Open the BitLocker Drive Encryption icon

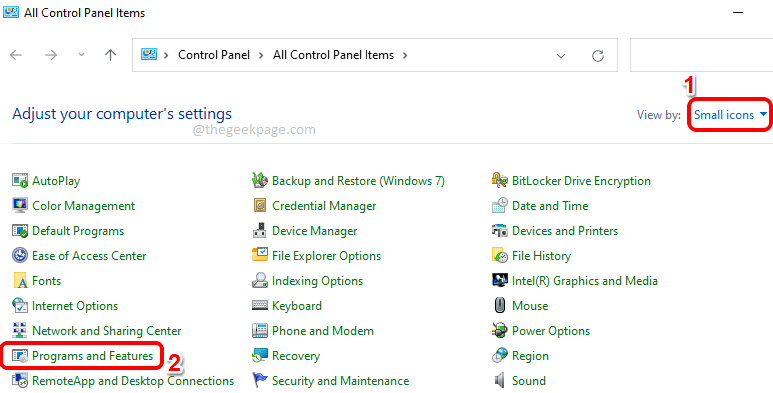(x=499, y=181)
